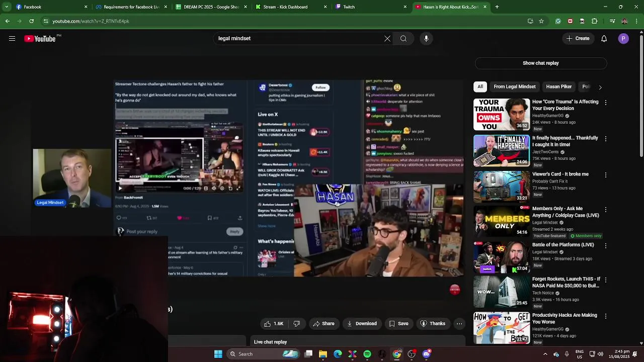
Task: Go to the YouTube home logo
Action: click(x=40, y=39)
